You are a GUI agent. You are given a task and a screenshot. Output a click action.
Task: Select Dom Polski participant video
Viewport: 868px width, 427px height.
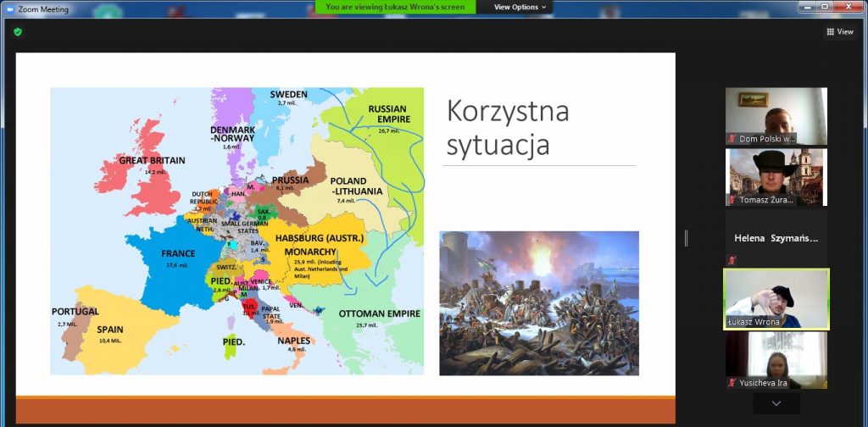(776, 114)
